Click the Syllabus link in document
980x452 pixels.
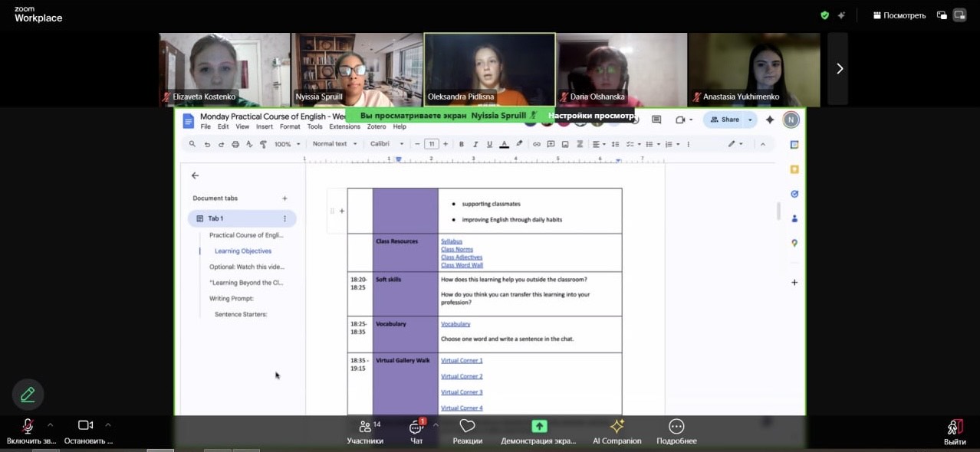[451, 241]
